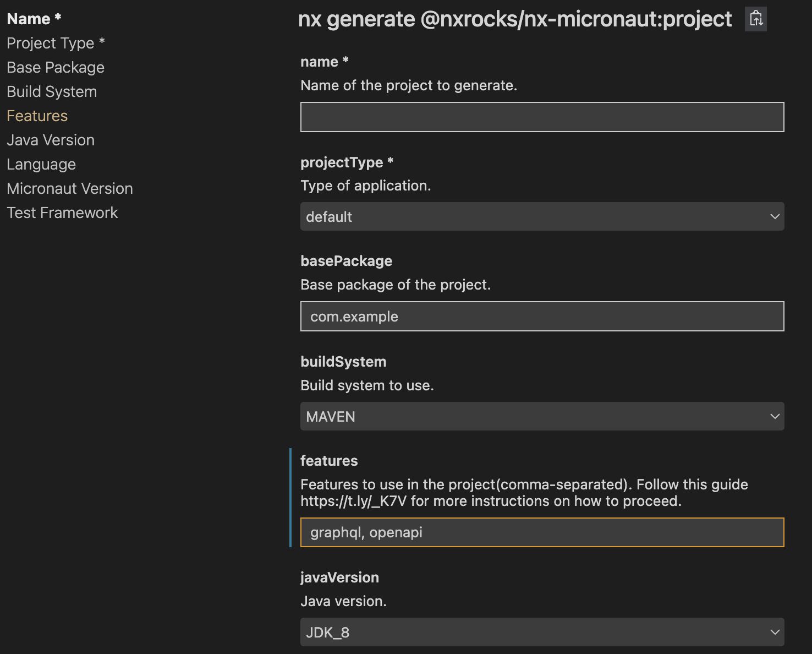This screenshot has width=812, height=654.
Task: Click the bold 'name *' field label
Action: 325,62
